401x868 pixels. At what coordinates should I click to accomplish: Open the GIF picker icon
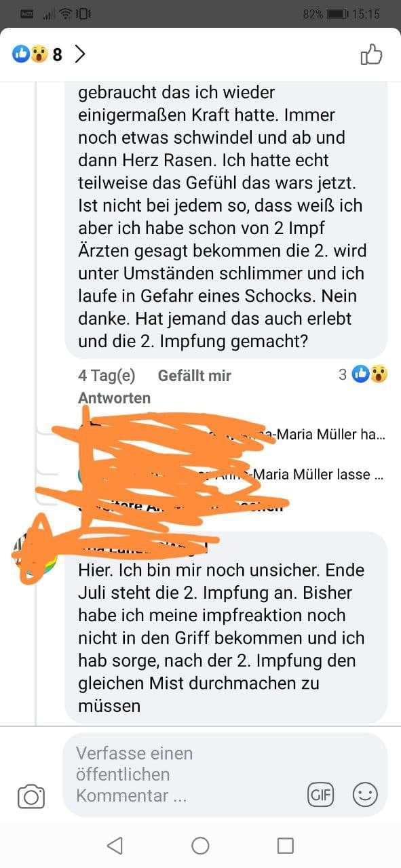321,794
